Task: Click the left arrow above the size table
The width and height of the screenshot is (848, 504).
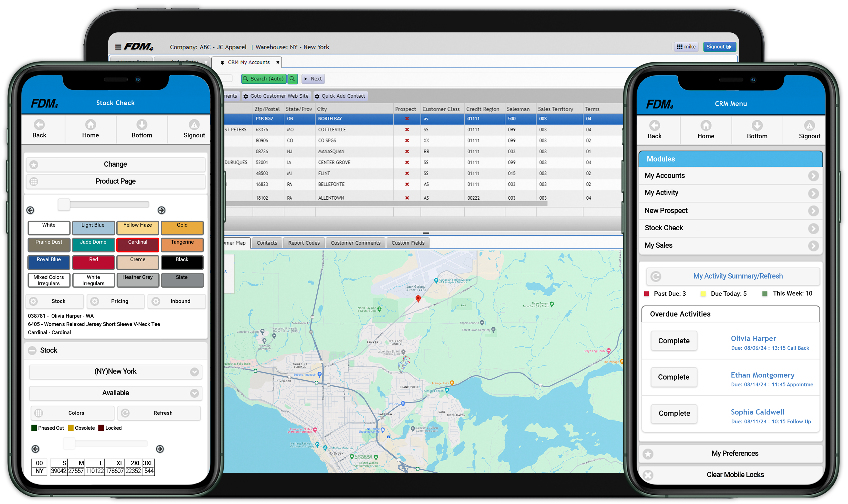Action: tap(35, 449)
